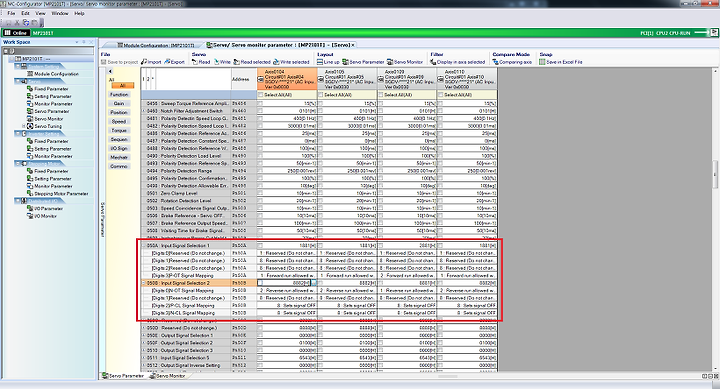Click the Comparing axis icon
Image resolution: width=720 pixels, height=389 pixels.
click(x=495, y=62)
